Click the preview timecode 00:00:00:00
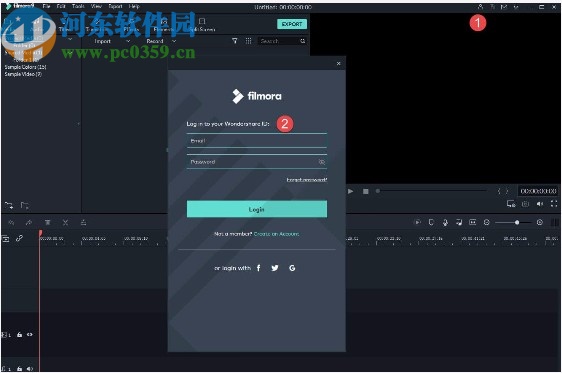Image resolution: width=562 pixels, height=373 pixels. [538, 191]
